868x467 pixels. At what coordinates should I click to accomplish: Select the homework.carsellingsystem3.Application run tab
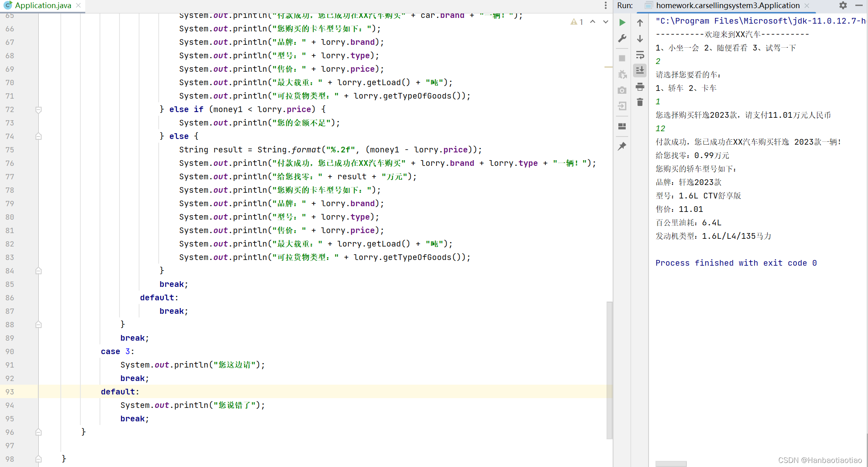click(x=727, y=5)
